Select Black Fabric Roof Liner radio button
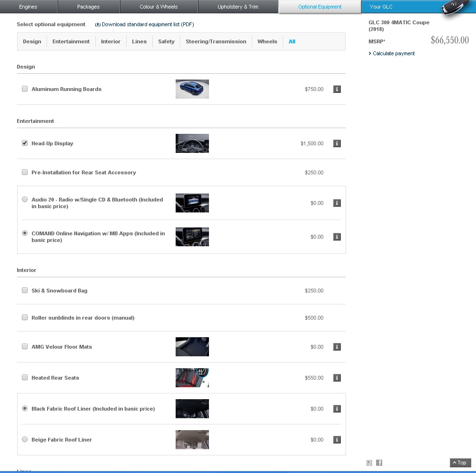476x473 pixels. (x=25, y=408)
